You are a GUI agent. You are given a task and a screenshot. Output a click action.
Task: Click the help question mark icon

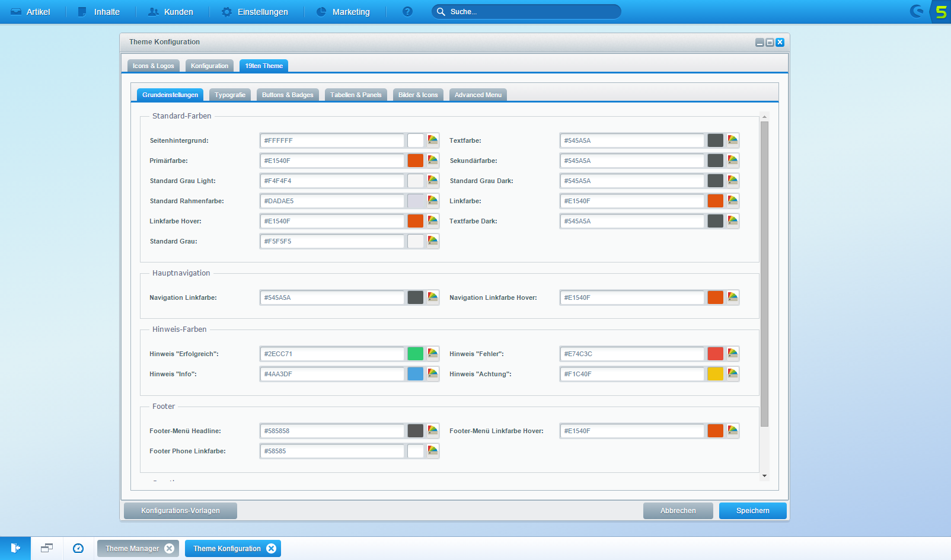(407, 11)
